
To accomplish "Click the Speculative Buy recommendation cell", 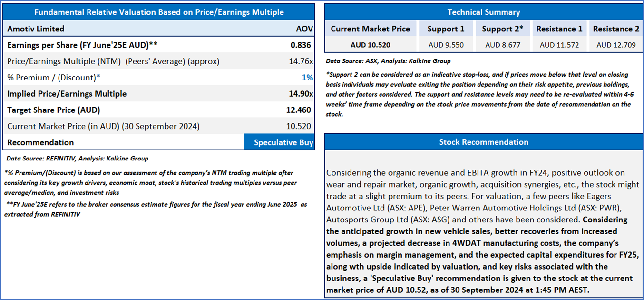I will (279, 142).
